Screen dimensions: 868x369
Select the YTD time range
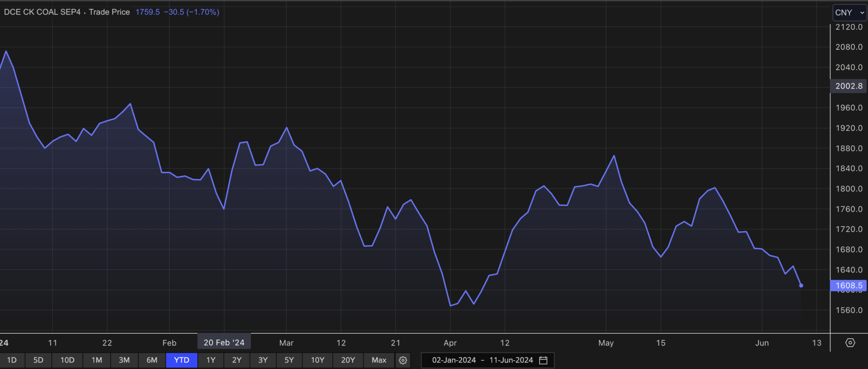click(x=182, y=360)
